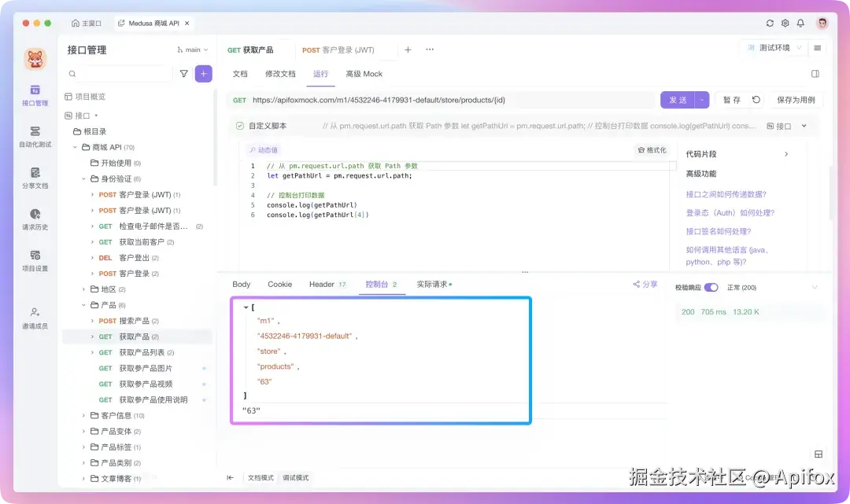Switch to POST 客户登录 (JWT) request tab

click(338, 50)
